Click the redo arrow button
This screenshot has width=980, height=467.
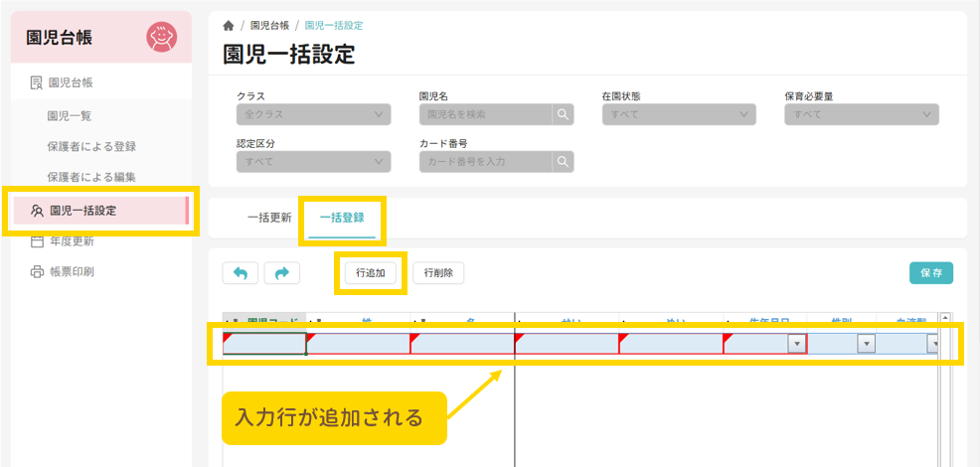tap(280, 272)
